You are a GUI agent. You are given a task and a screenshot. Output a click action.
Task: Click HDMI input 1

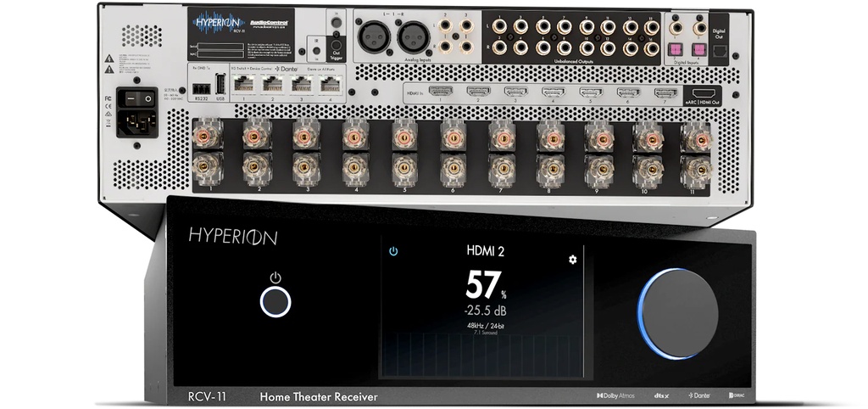tap(441, 92)
